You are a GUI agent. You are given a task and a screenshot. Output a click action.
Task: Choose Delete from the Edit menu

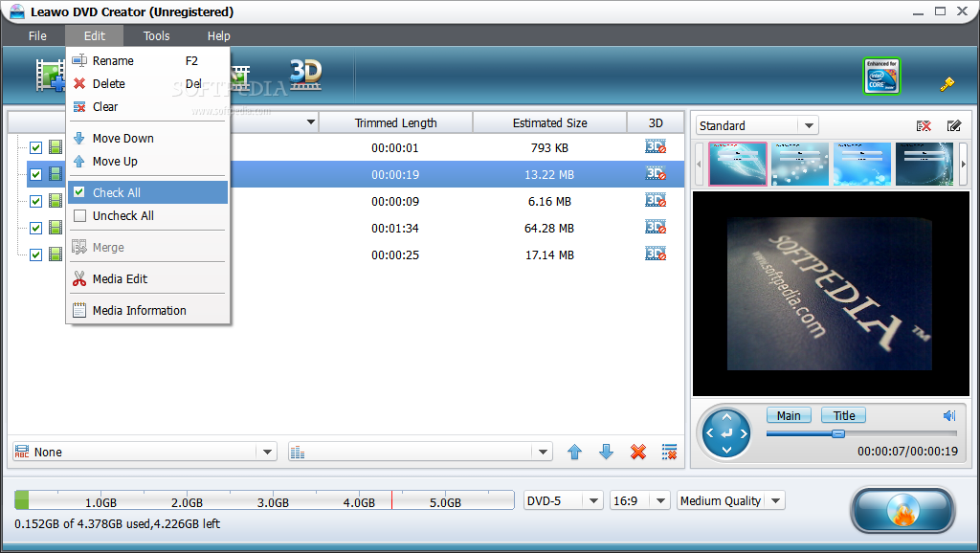[x=147, y=84]
